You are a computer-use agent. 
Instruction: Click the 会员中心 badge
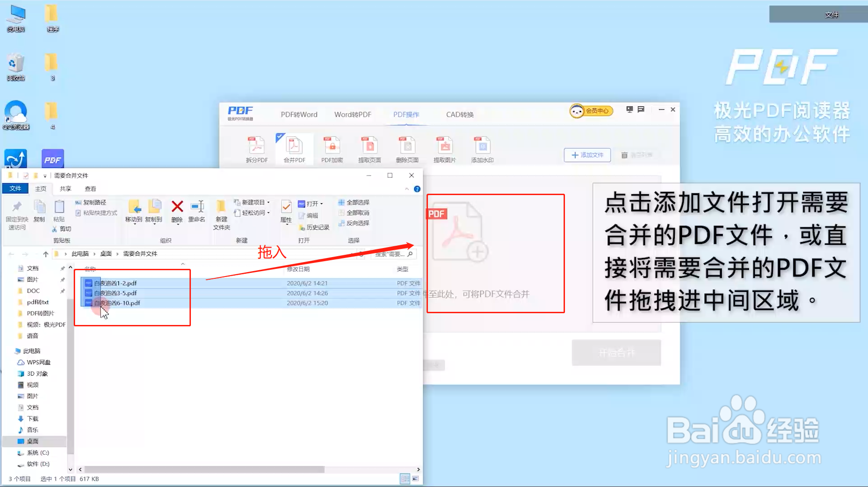click(591, 110)
